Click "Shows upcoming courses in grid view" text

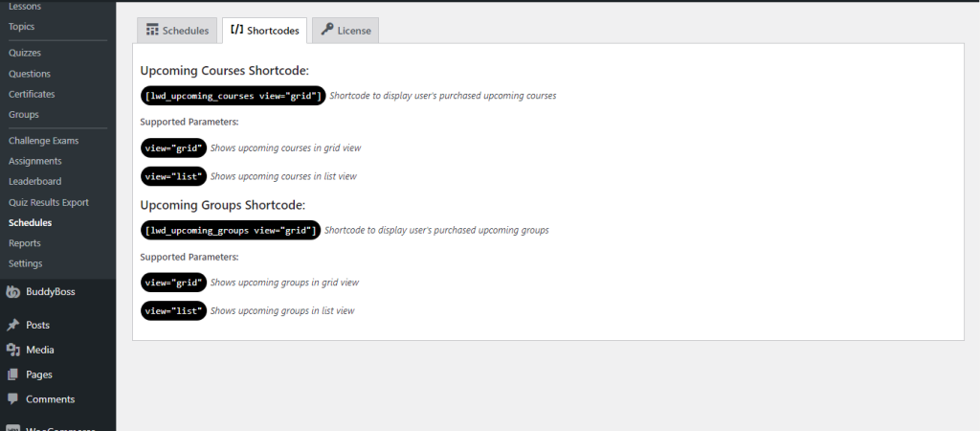(x=285, y=148)
